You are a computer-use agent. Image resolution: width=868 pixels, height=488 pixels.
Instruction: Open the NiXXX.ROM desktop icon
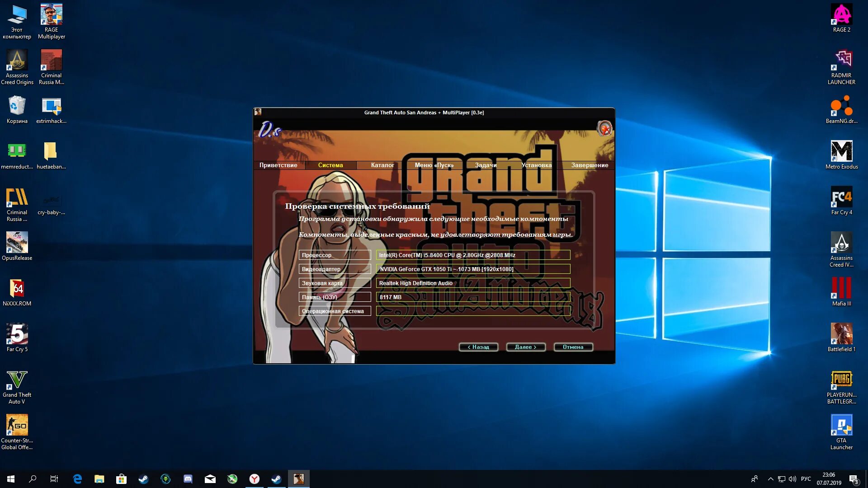[x=17, y=292]
